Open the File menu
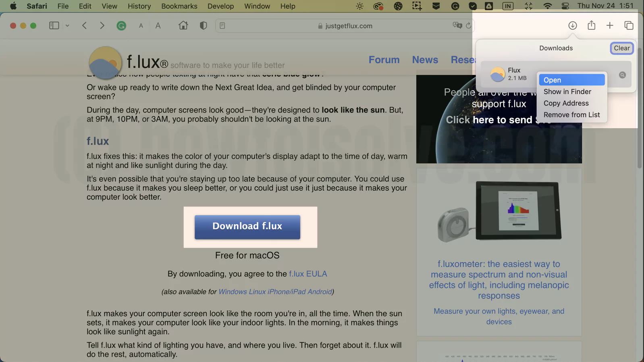 [x=63, y=6]
